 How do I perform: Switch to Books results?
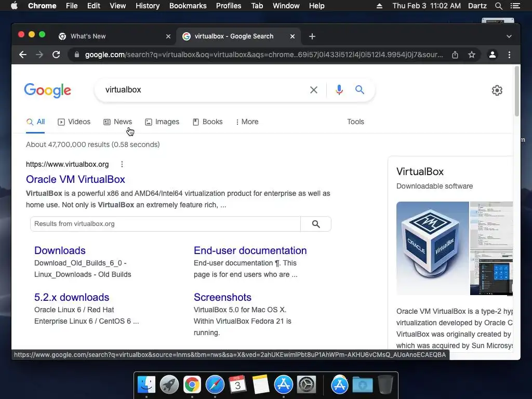208,122
